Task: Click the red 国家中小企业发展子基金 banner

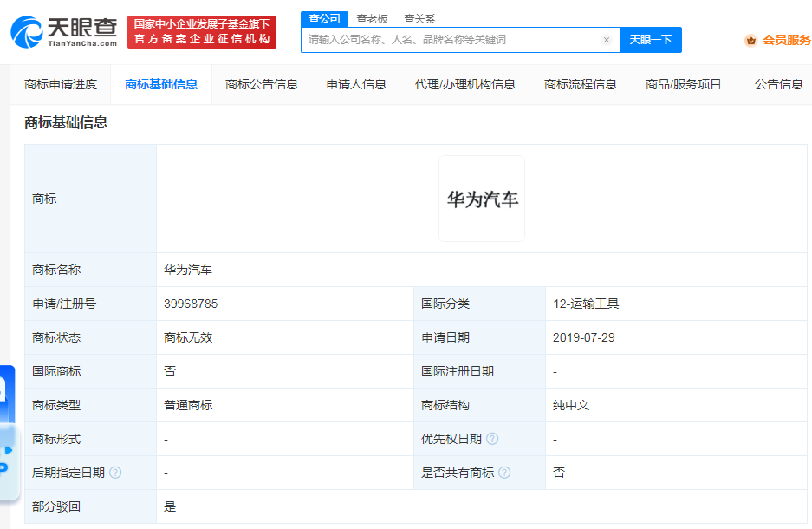Action: pyautogui.click(x=202, y=32)
